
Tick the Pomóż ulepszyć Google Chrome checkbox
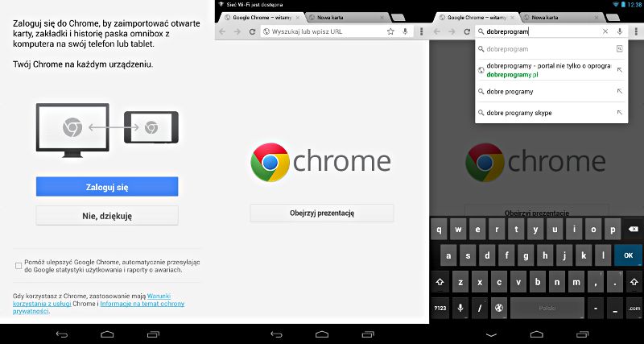[19, 266]
